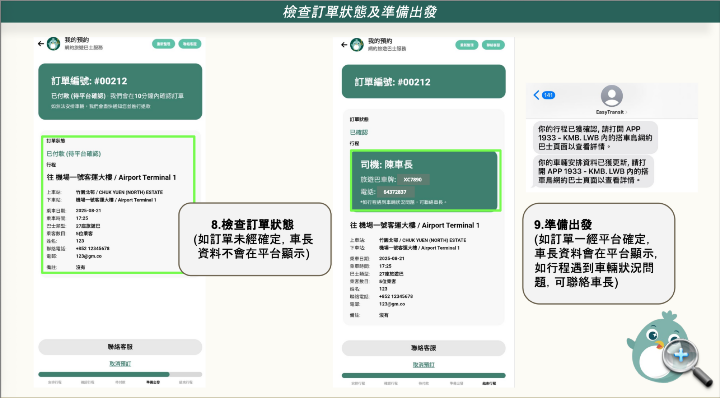
Task: Tap Airport Terminal 1 heading below driver card
Action: tap(415, 225)
